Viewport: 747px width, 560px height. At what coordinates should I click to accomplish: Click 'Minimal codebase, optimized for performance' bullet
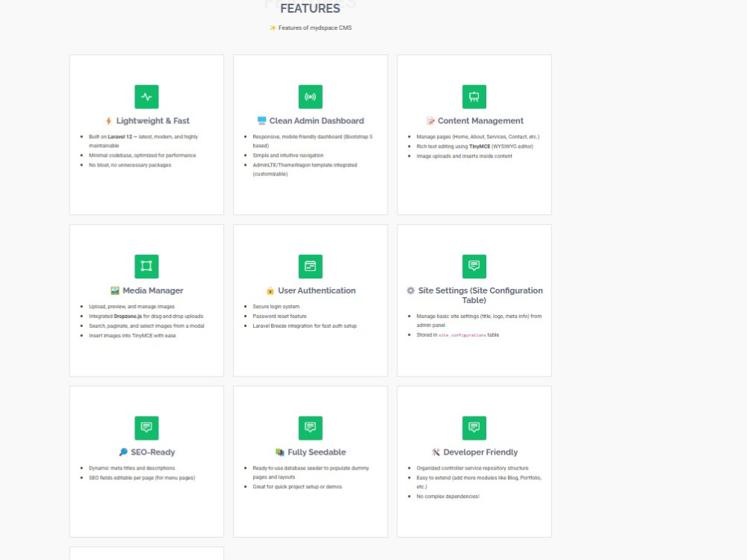point(142,155)
